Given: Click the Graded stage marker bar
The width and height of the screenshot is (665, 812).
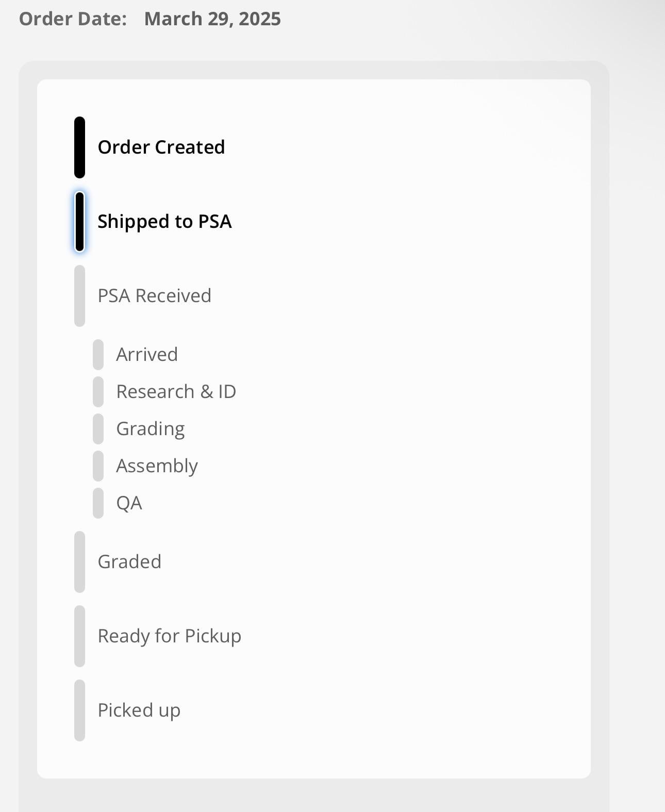Looking at the screenshot, I should (79, 562).
